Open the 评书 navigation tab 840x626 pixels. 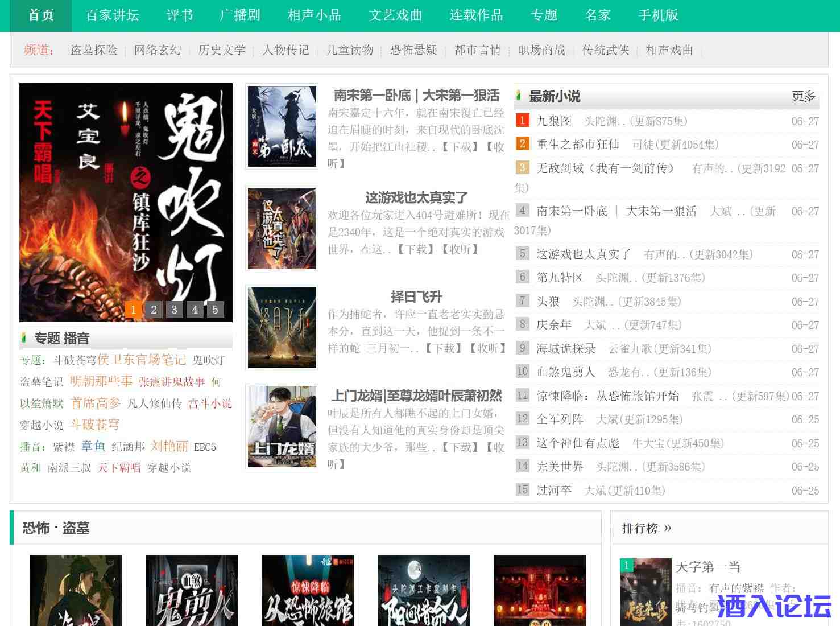point(180,15)
